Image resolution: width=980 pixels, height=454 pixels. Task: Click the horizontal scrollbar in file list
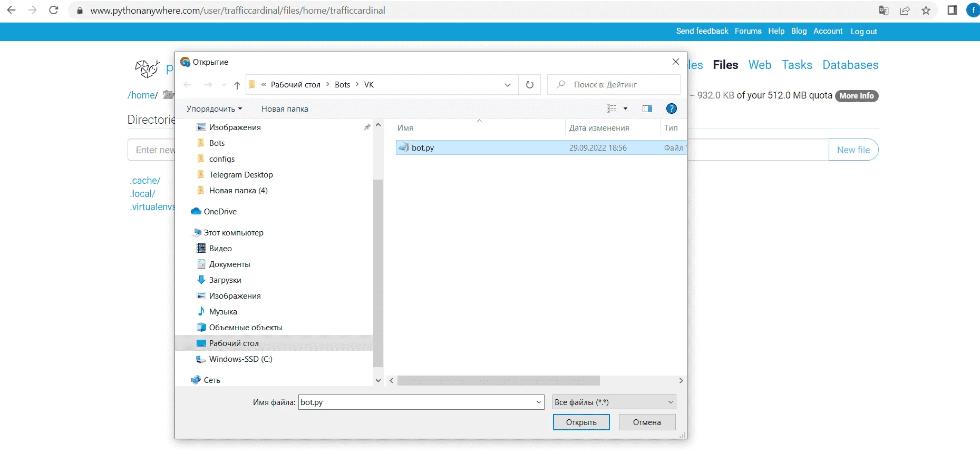click(498, 380)
